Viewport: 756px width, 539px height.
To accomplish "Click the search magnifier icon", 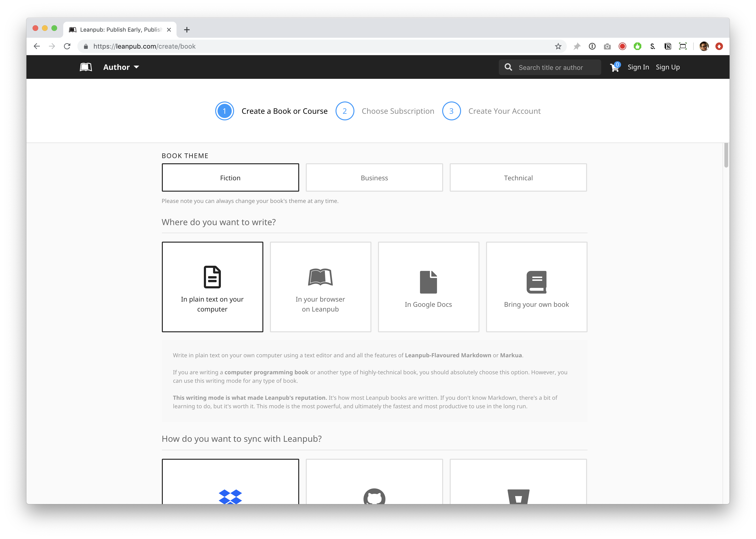I will pyautogui.click(x=508, y=67).
